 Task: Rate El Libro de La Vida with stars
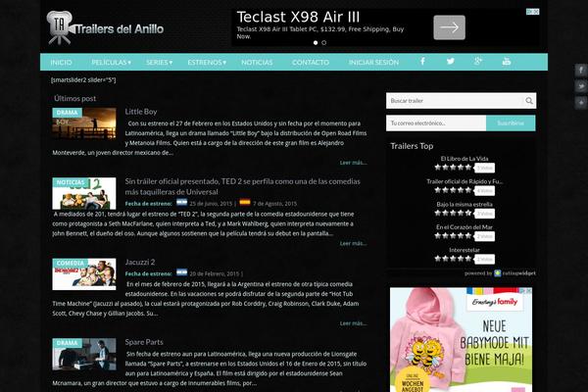pyautogui.click(x=453, y=168)
